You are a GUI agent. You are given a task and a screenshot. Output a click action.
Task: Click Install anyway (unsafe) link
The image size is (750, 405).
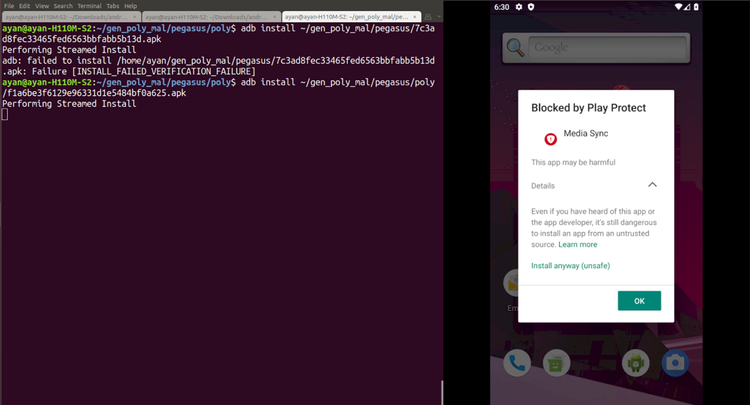pyautogui.click(x=570, y=266)
